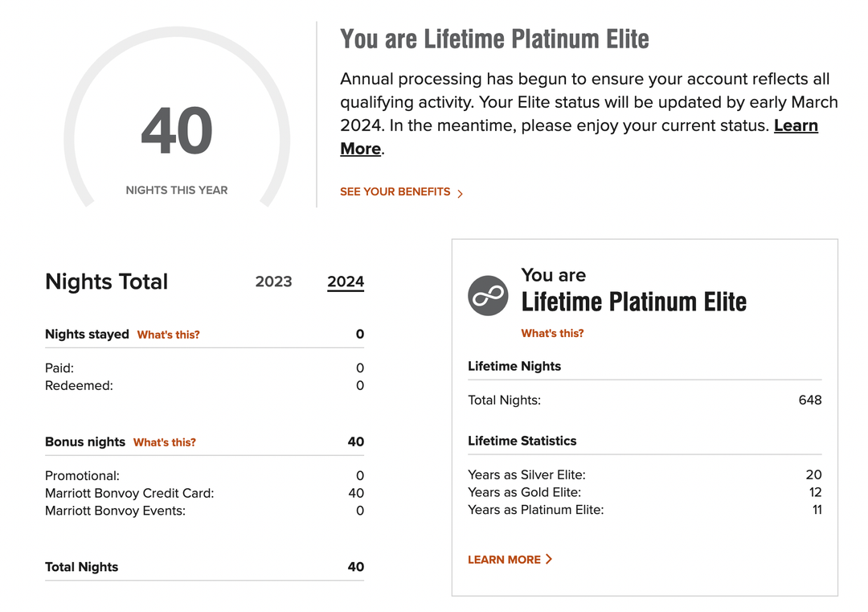Open the 2024 nights tab

point(346,281)
